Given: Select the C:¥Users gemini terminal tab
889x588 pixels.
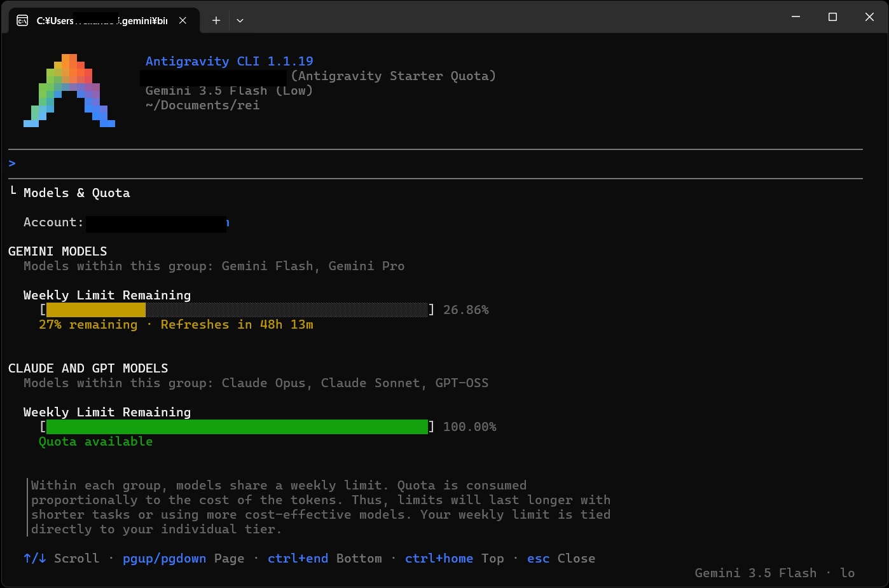Looking at the screenshot, I should coord(104,20).
